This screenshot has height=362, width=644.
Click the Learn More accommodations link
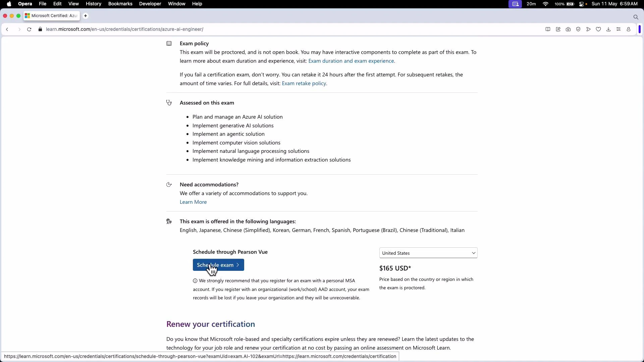point(193,202)
